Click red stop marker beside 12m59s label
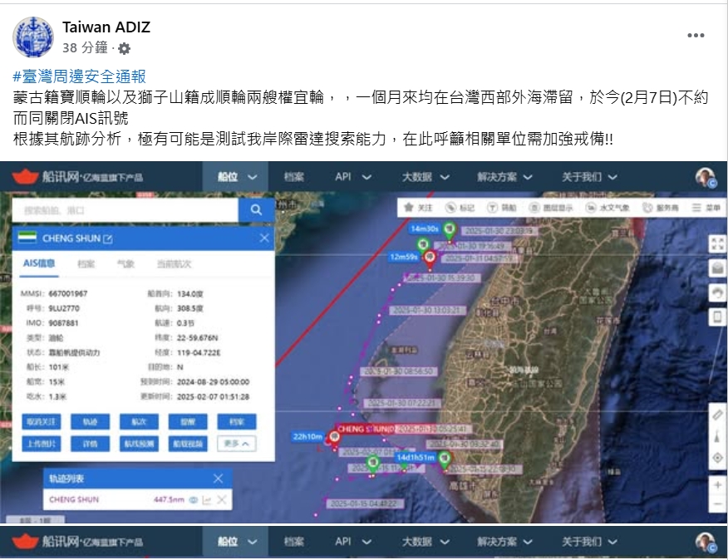The image size is (728, 560). tap(430, 258)
